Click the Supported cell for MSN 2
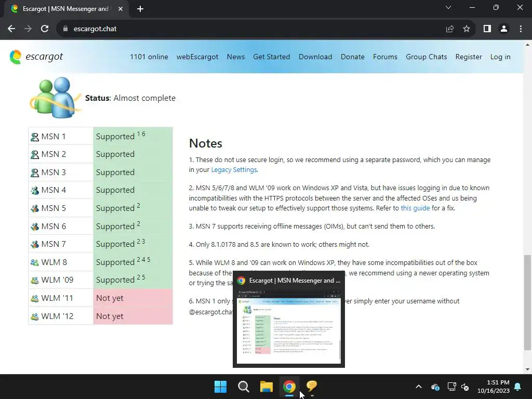Viewport: 532px width, 399px height. [133, 154]
